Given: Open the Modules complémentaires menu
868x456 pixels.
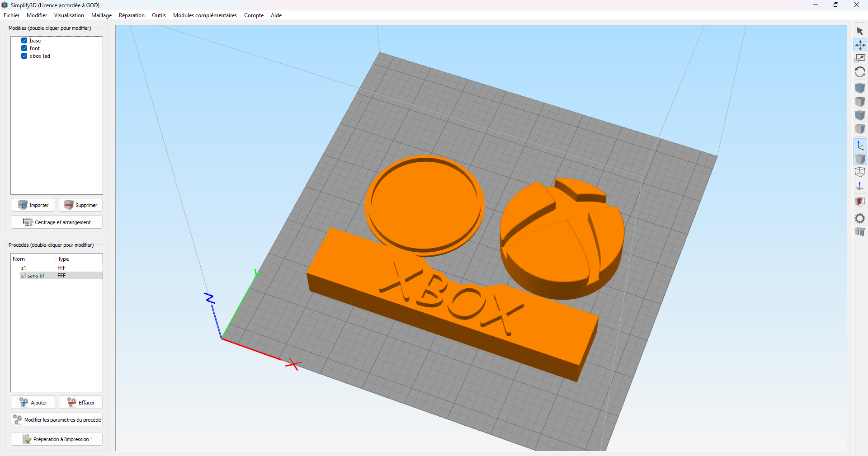Looking at the screenshot, I should pos(205,15).
